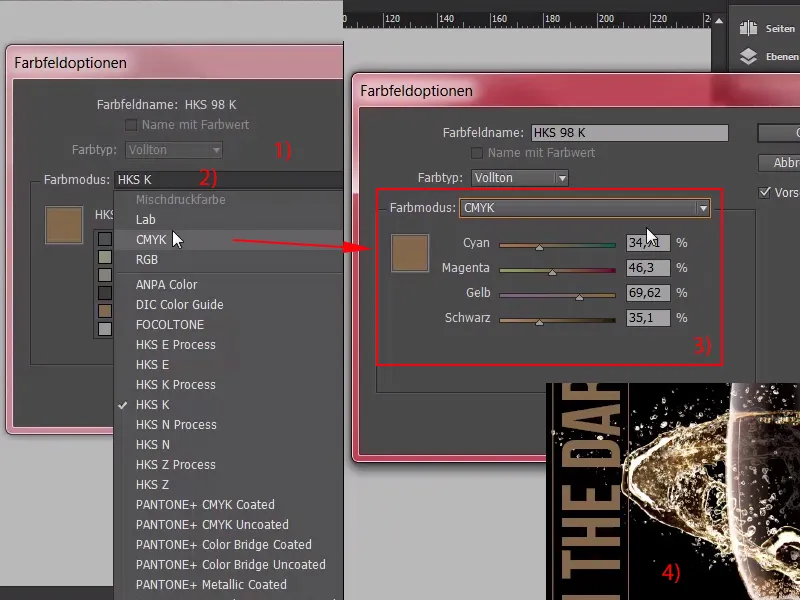Choose Lab from the color mode list
The width and height of the screenshot is (800, 600).
[145, 220]
